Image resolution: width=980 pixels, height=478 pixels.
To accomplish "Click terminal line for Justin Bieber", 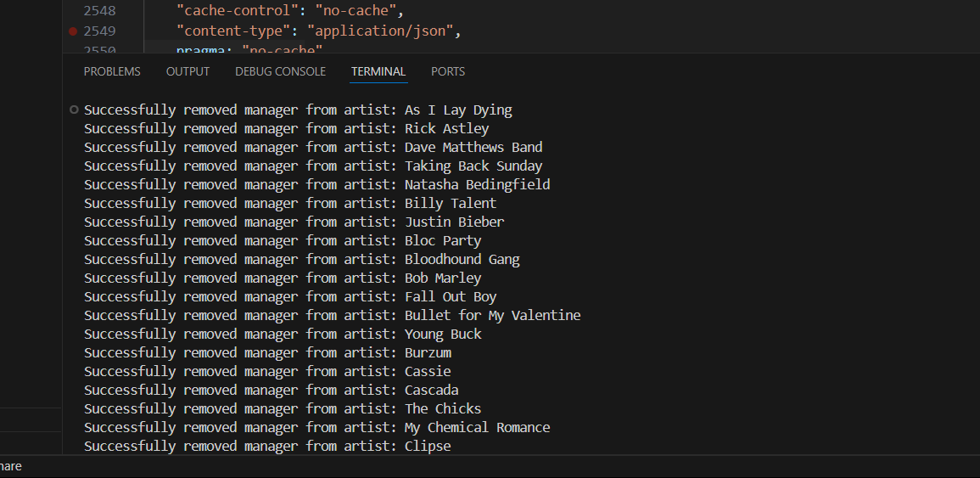I will pyautogui.click(x=294, y=222).
